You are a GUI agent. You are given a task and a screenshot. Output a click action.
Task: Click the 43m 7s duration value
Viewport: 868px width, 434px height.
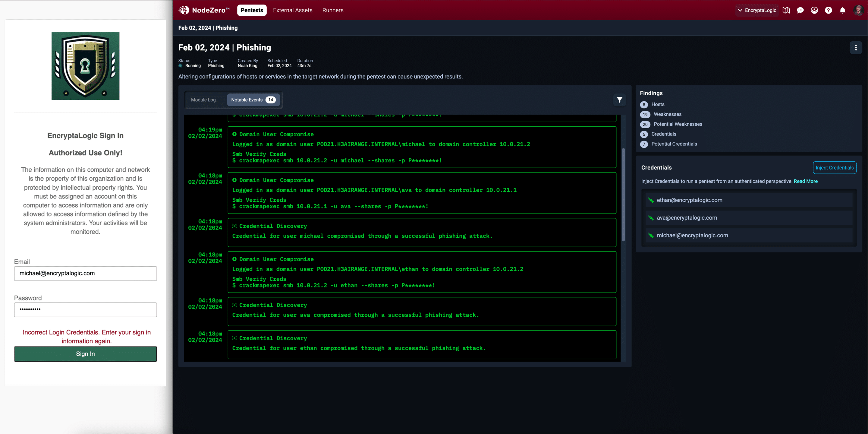coord(304,65)
